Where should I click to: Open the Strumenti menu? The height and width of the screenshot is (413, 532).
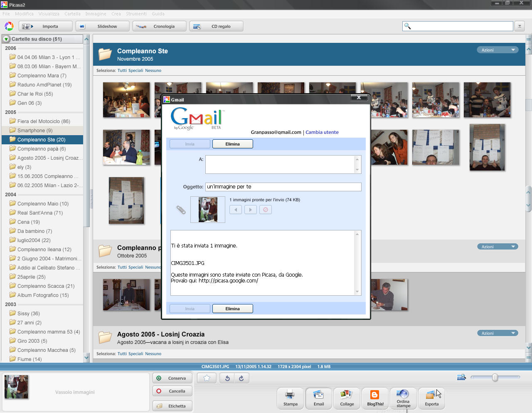tap(136, 14)
